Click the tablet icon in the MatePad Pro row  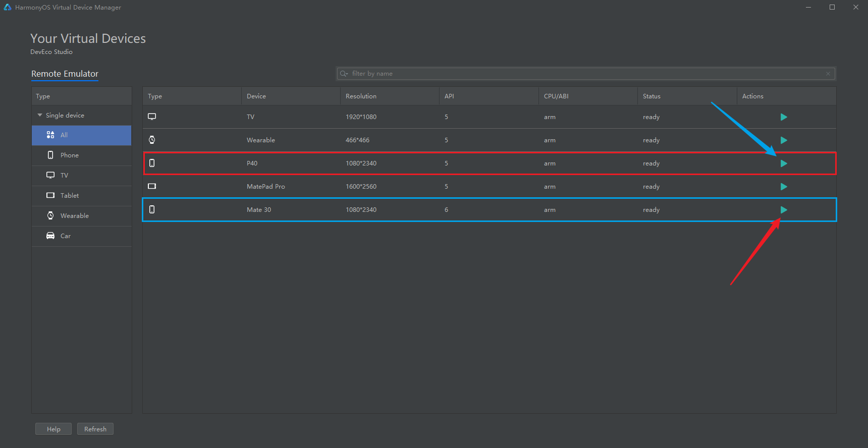click(x=152, y=186)
